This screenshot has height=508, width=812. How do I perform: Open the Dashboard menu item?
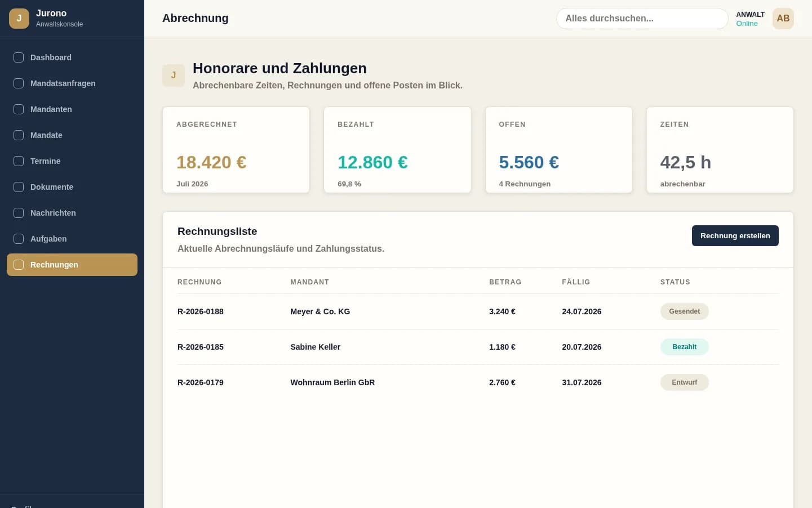(72, 57)
